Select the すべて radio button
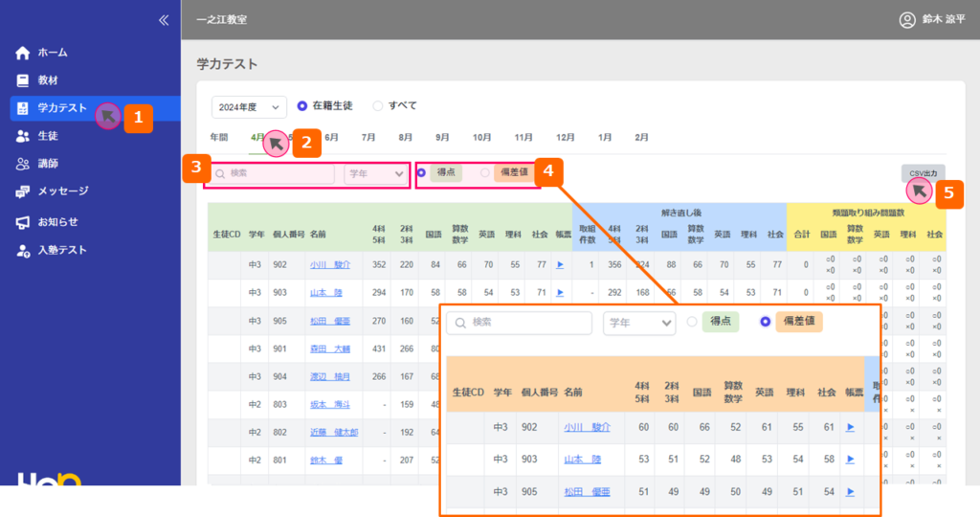 [x=377, y=106]
